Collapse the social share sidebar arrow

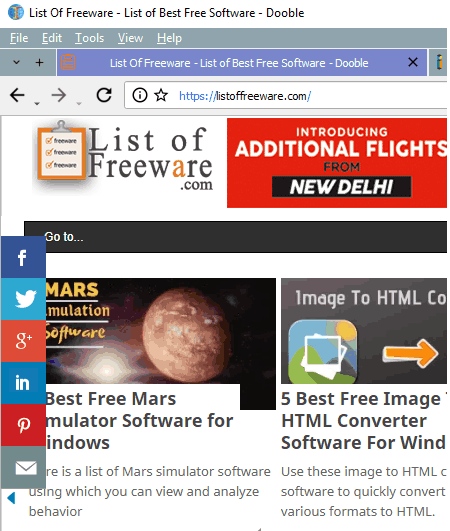point(11,498)
